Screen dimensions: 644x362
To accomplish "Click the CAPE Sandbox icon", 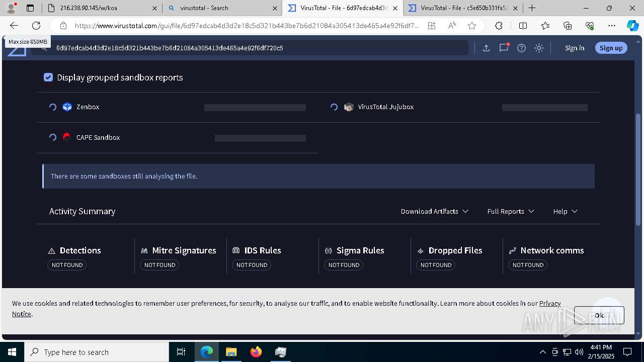I will tap(66, 137).
